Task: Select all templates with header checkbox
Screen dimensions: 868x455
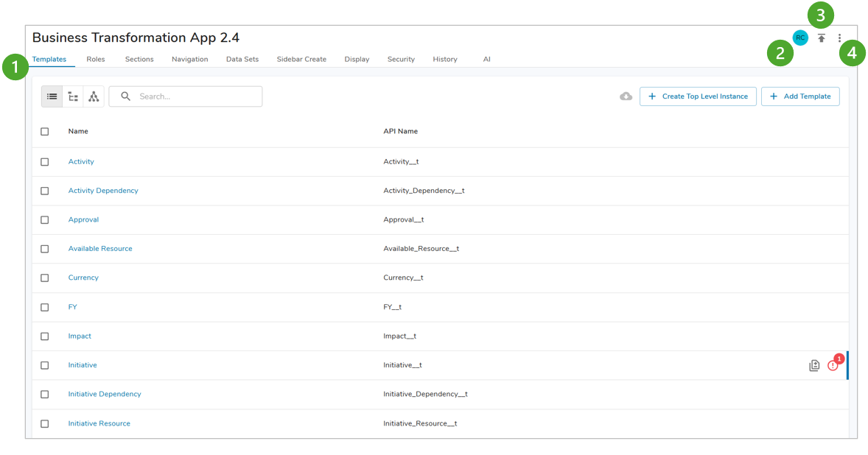Action: pos(45,132)
